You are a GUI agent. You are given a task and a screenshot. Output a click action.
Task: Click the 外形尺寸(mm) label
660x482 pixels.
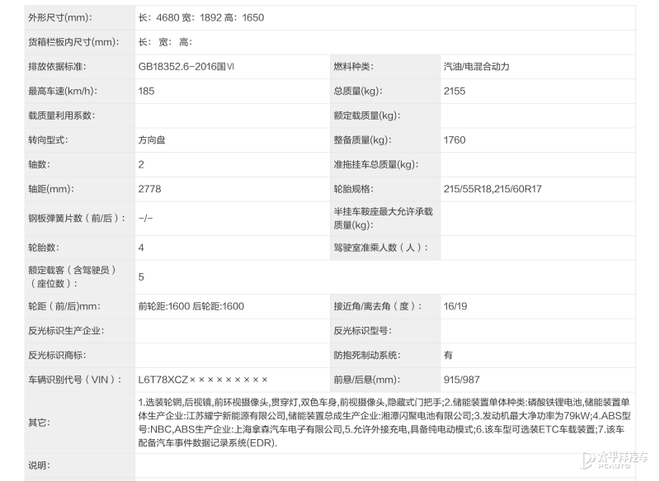pyautogui.click(x=60, y=18)
